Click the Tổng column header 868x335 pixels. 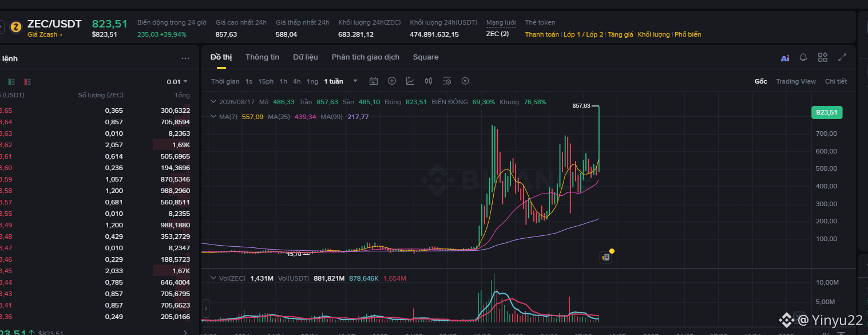pyautogui.click(x=182, y=95)
